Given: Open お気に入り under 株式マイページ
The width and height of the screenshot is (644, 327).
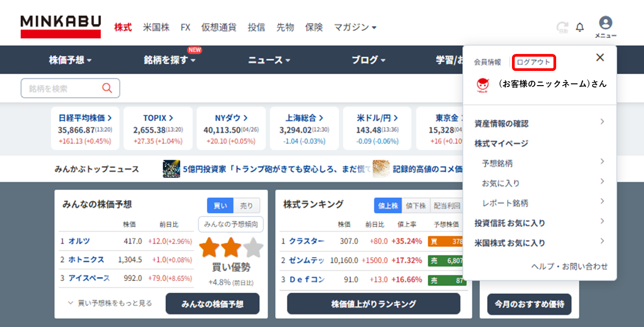Looking at the screenshot, I should click(x=543, y=183).
